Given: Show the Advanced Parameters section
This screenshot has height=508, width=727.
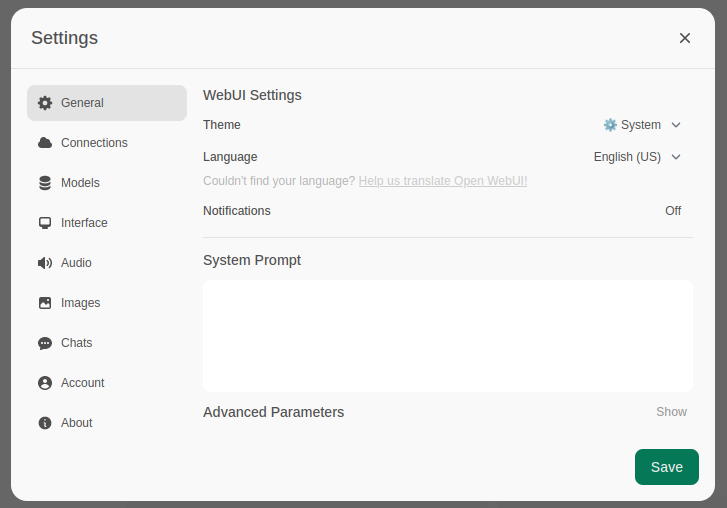Looking at the screenshot, I should pos(671,412).
